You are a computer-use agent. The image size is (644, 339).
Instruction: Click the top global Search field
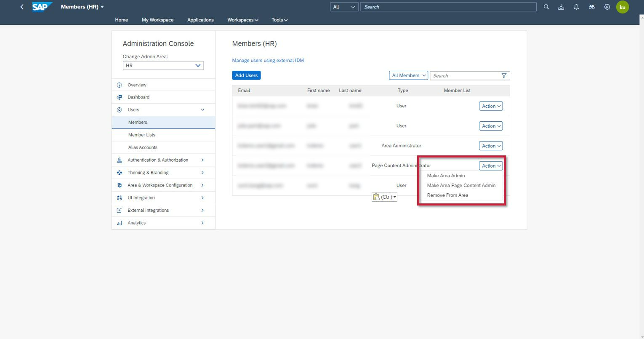point(448,7)
